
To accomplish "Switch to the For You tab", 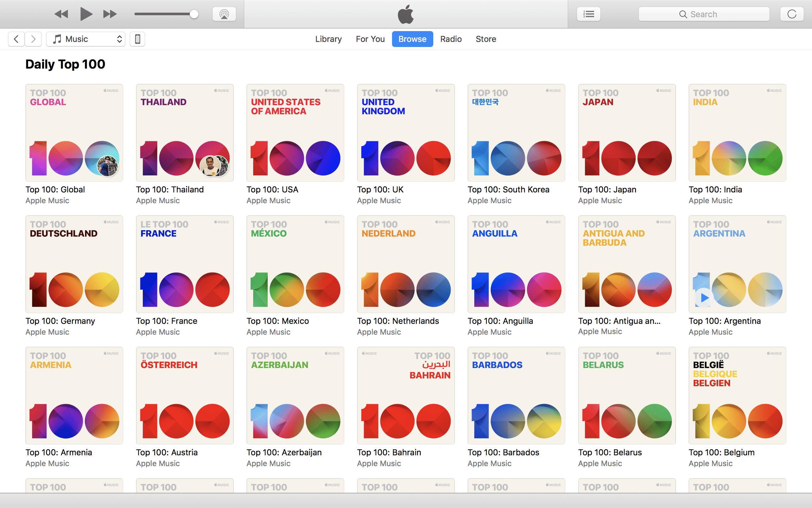I will tap(370, 39).
